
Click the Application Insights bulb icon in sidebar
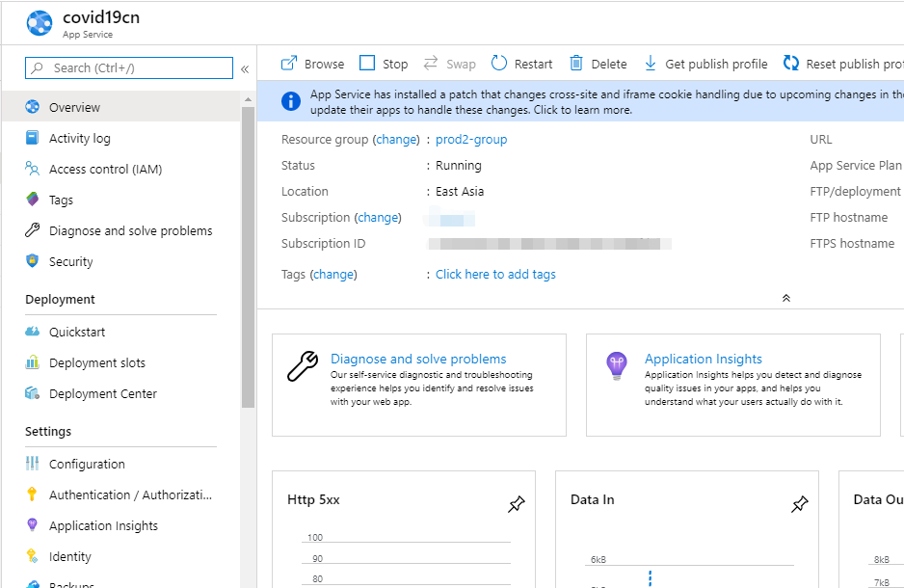pos(33,524)
